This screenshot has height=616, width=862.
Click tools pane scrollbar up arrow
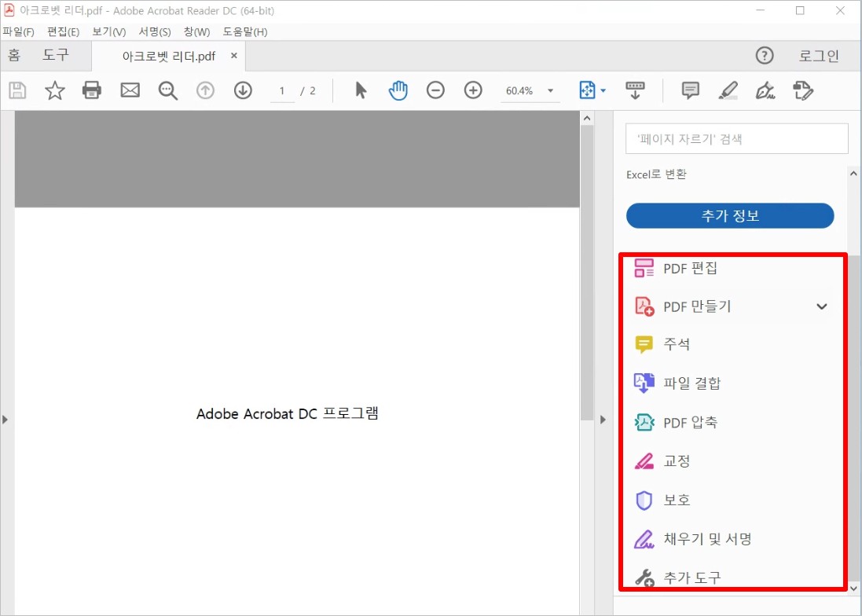854,174
